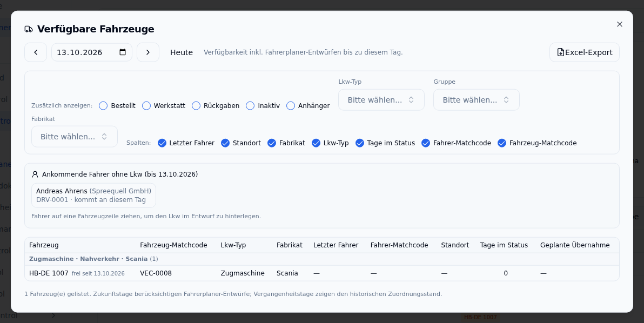Go to previous day with left chevron
644x323 pixels.
pos(36,52)
